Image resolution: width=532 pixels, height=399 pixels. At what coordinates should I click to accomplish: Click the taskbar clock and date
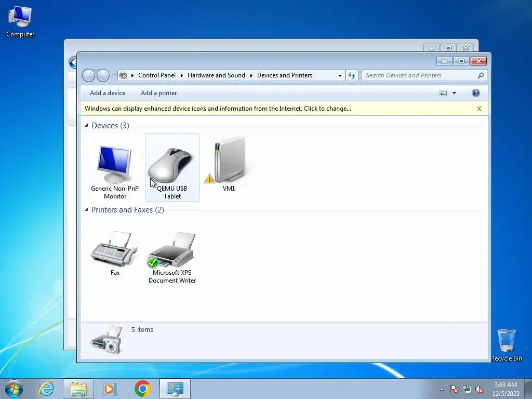(506, 389)
